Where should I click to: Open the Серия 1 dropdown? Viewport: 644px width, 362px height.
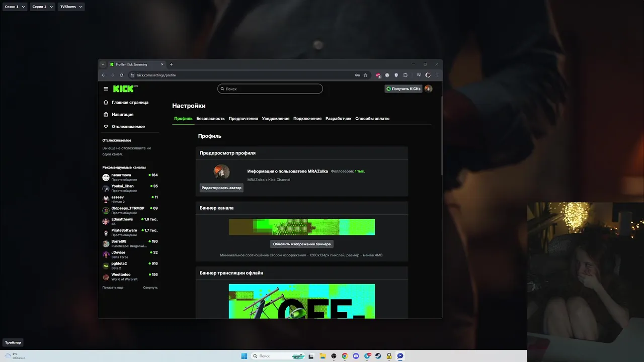pyautogui.click(x=42, y=7)
